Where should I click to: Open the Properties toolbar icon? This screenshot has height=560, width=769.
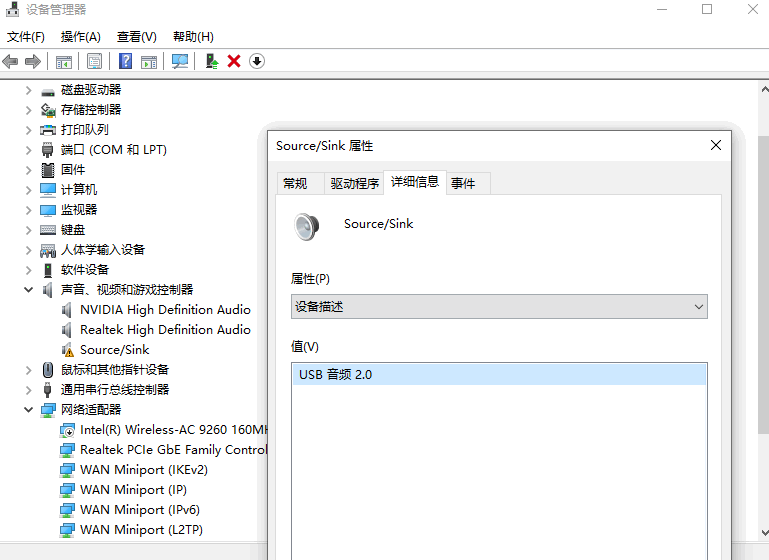tap(94, 61)
